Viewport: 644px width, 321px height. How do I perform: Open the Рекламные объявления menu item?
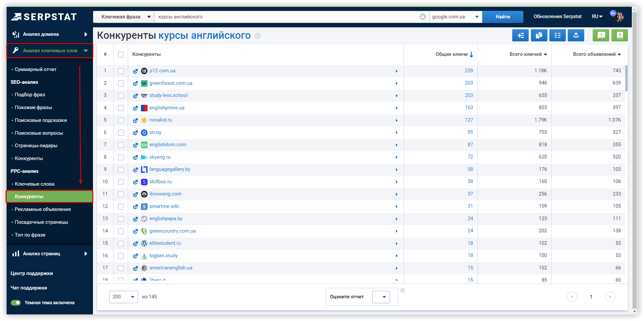click(x=43, y=209)
